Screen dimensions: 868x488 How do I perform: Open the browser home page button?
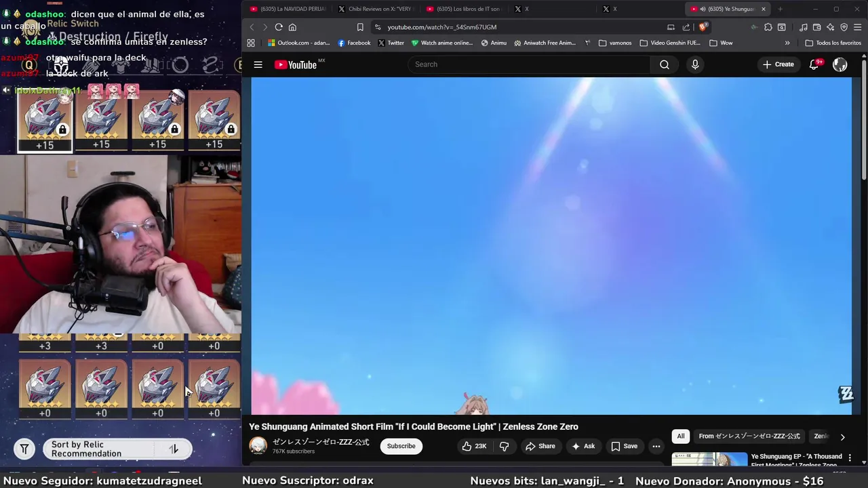[x=292, y=27]
